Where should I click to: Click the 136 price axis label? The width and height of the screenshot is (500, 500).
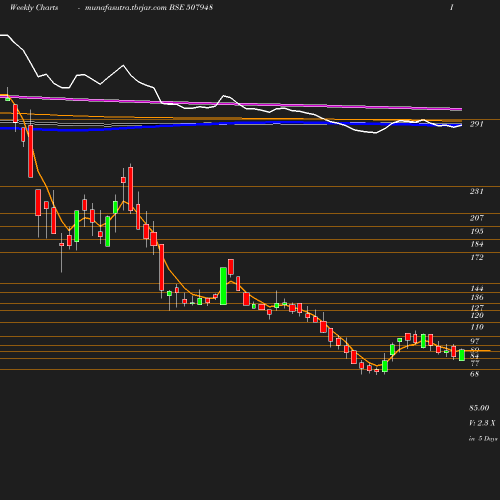pyautogui.click(x=477, y=297)
